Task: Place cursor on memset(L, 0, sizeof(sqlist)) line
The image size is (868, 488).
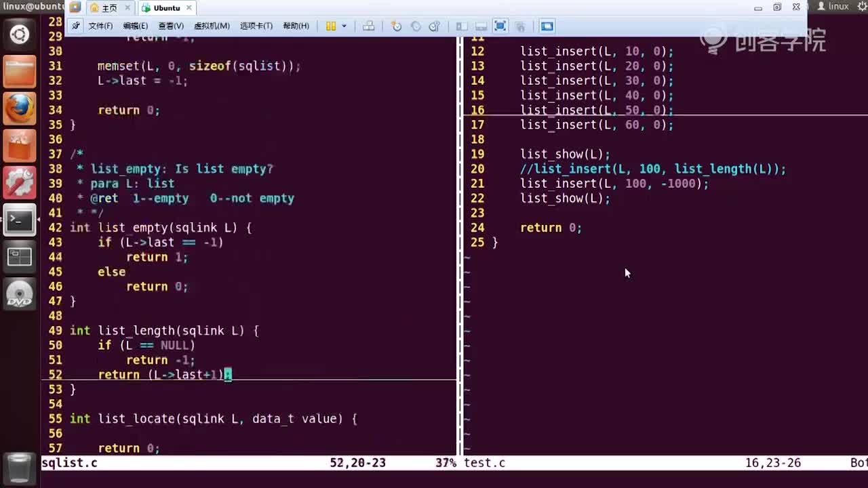Action: [199, 66]
